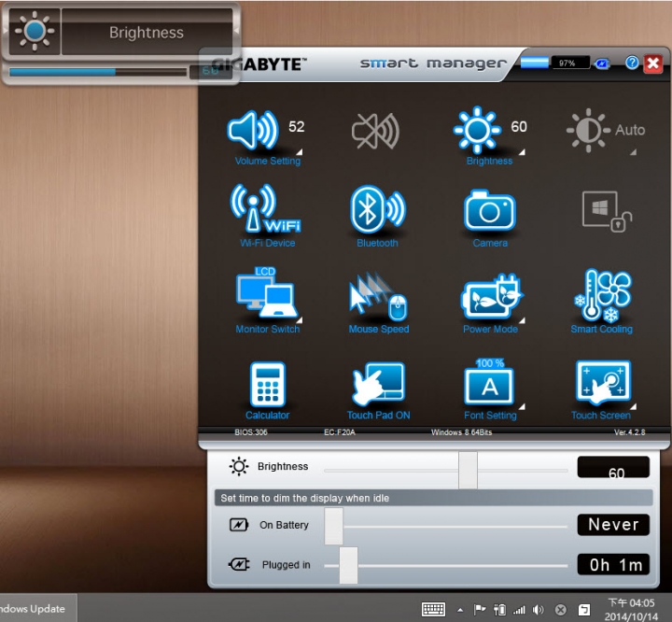Toggle the Touch Screen icon

604,382
